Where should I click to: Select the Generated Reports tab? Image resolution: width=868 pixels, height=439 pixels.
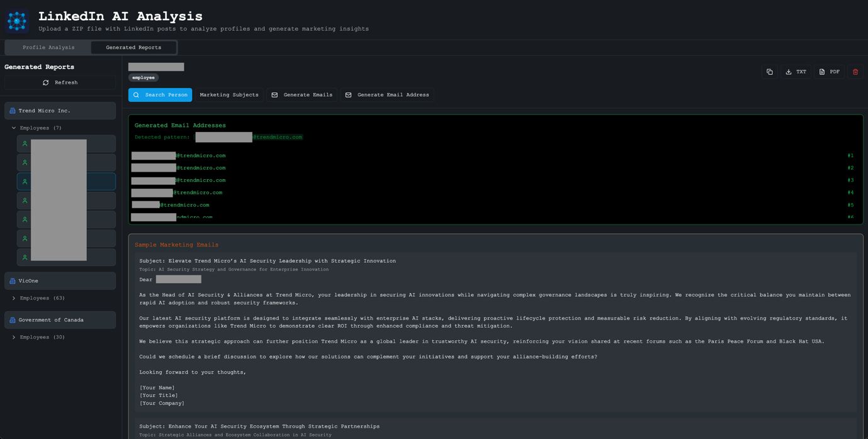point(133,48)
